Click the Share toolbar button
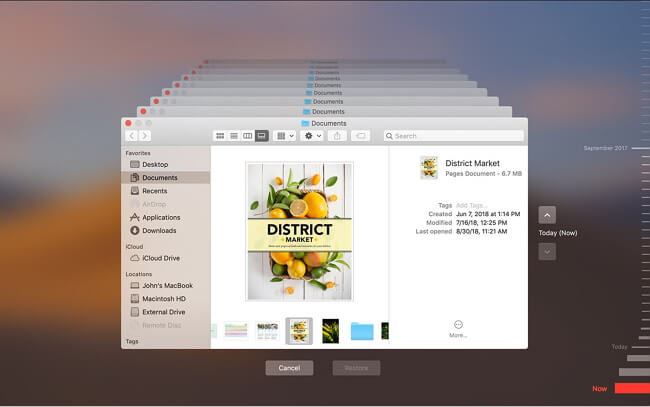Viewport: 650px width, 407px height. (337, 135)
